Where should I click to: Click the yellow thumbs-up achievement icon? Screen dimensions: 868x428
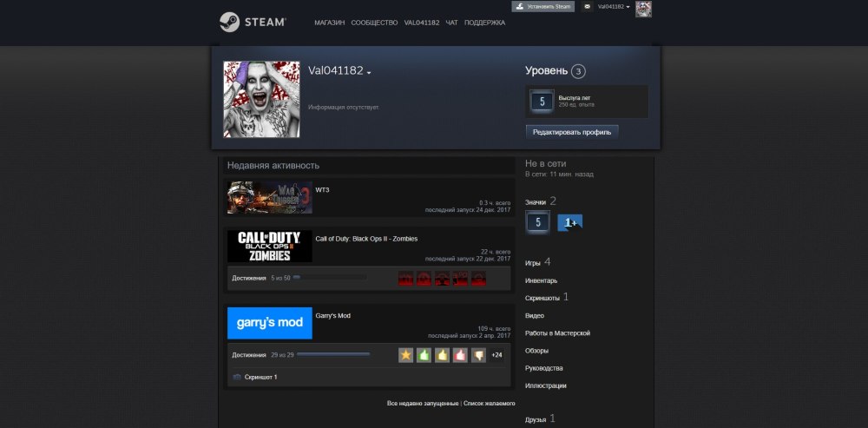tap(442, 355)
